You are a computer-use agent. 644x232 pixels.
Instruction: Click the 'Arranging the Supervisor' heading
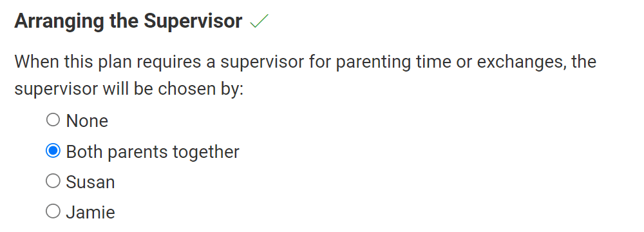click(x=128, y=21)
